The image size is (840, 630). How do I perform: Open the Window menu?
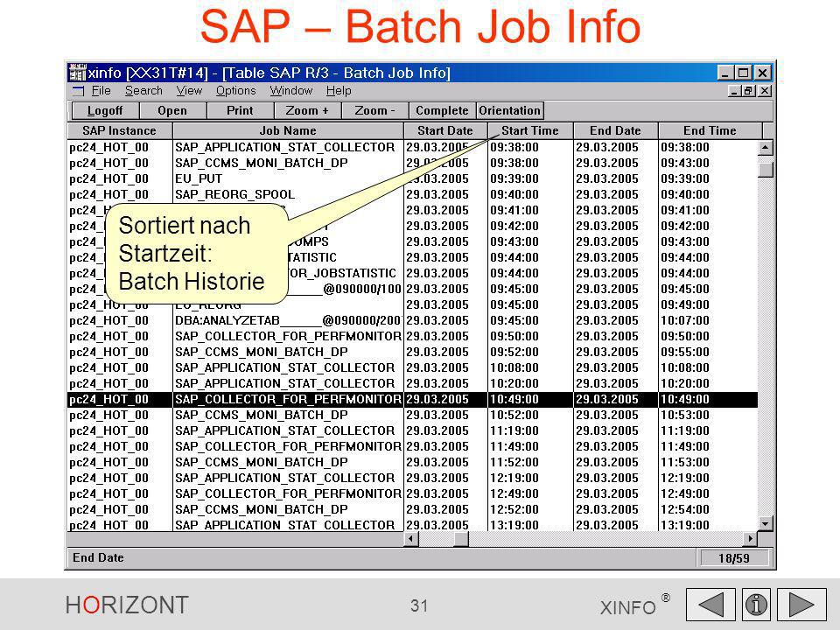tap(290, 90)
